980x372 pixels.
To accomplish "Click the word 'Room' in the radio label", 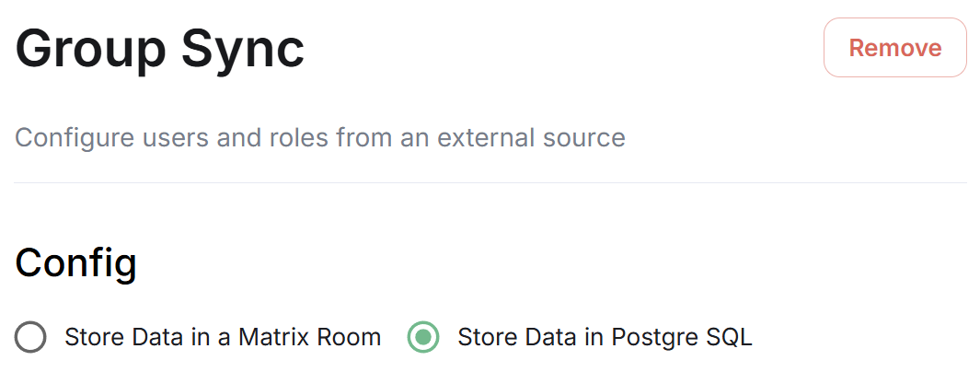I will click(x=349, y=337).
